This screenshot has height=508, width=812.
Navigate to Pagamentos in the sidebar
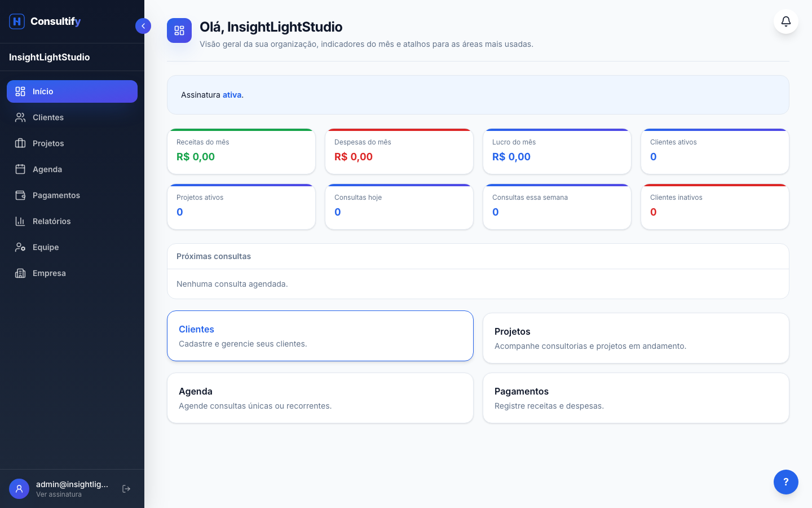click(x=72, y=195)
